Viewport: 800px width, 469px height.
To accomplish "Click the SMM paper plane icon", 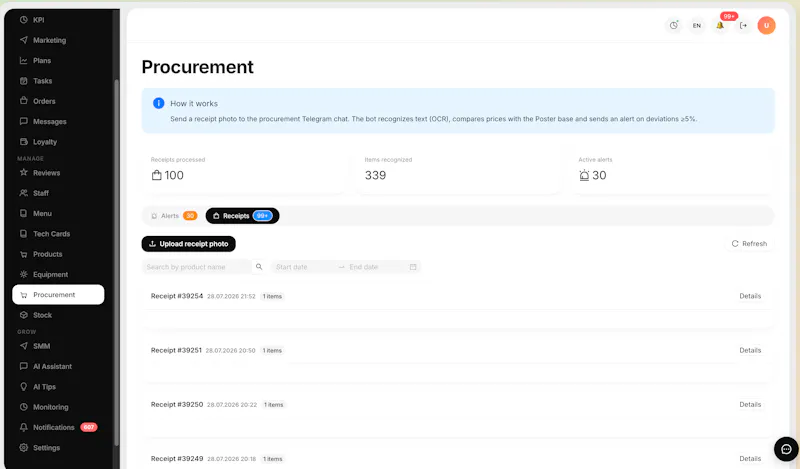I will [x=23, y=346].
